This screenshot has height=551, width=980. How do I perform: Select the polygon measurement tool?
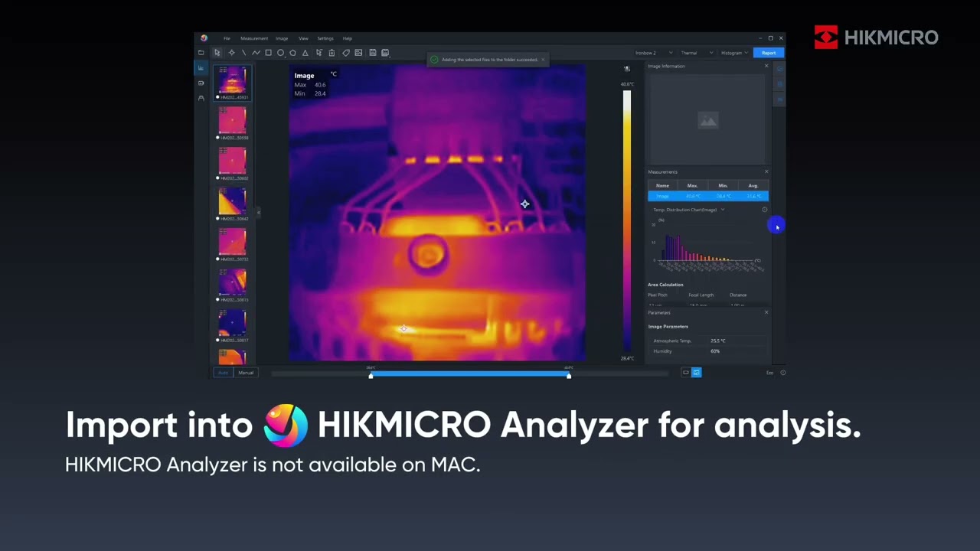(x=292, y=53)
